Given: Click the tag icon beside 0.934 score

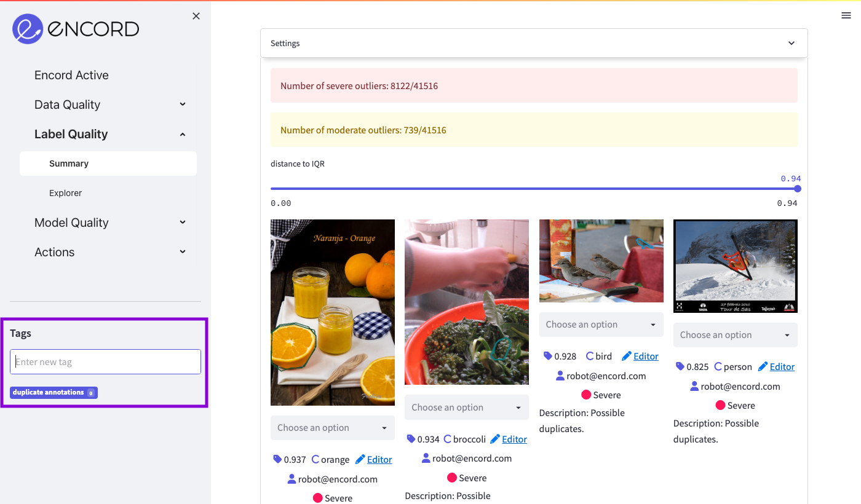Looking at the screenshot, I should pyautogui.click(x=411, y=439).
